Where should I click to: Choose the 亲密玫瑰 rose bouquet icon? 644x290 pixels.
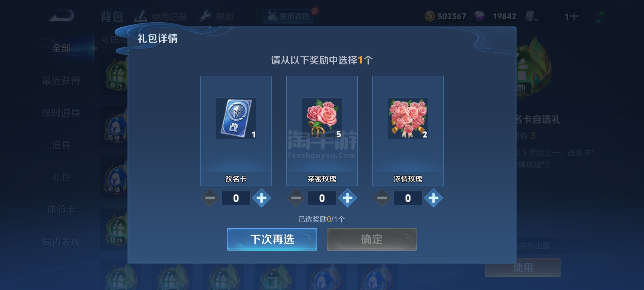[322, 118]
